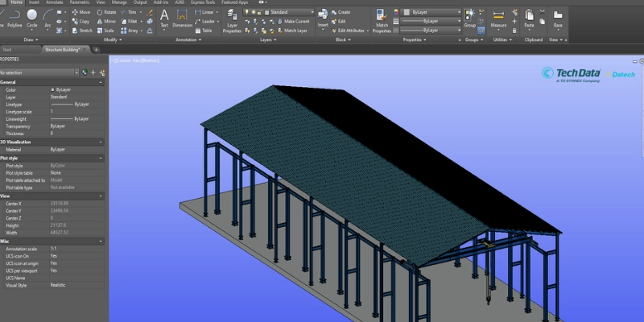Click the Move tool
644x322 pixels.
coord(81,12)
